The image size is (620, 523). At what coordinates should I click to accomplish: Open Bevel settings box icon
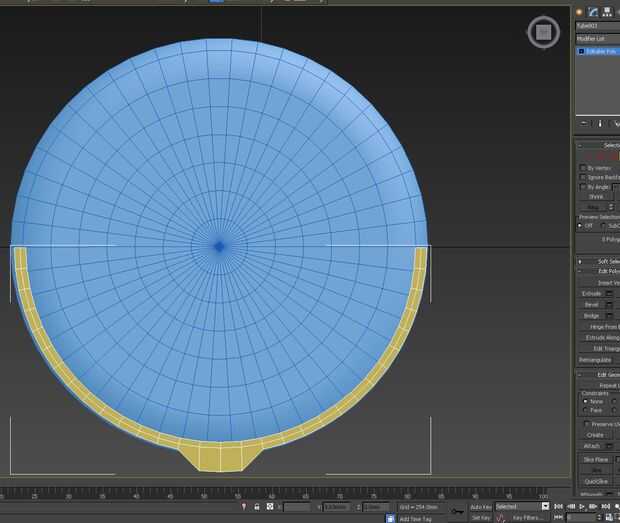[609, 305]
